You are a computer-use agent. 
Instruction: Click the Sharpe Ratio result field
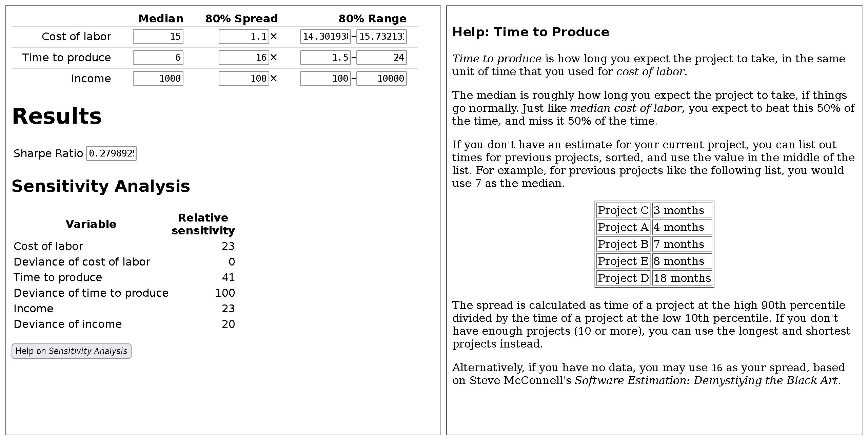point(111,153)
